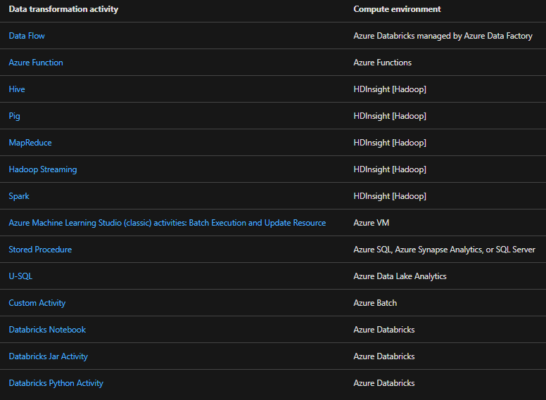Select the Azure Batch cell text
546x400 pixels.
375,303
